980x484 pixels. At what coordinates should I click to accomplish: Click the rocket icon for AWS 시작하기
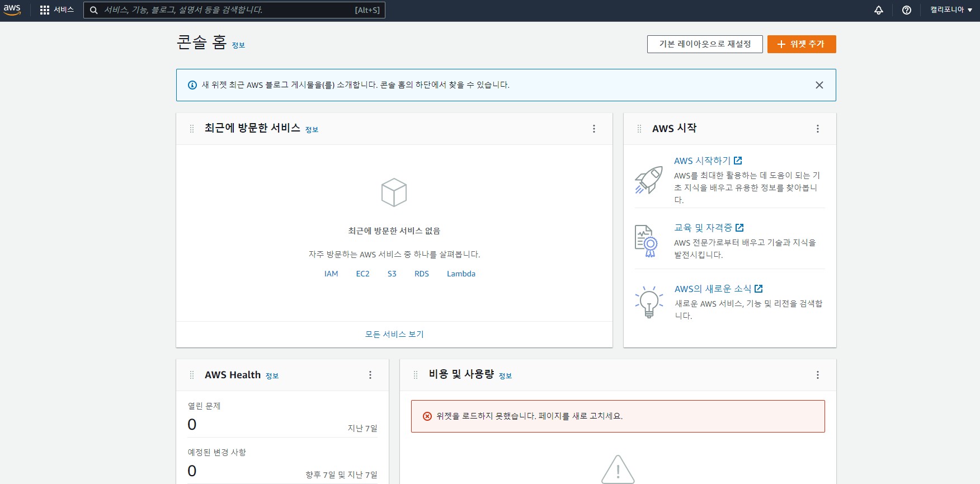(649, 180)
